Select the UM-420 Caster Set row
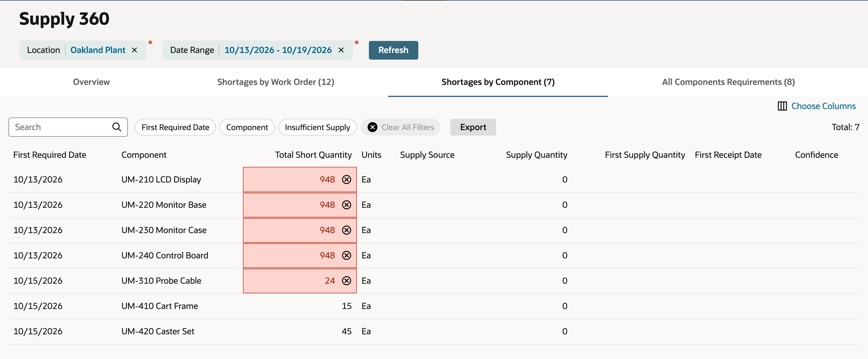This screenshot has height=359, width=868. tap(434, 331)
